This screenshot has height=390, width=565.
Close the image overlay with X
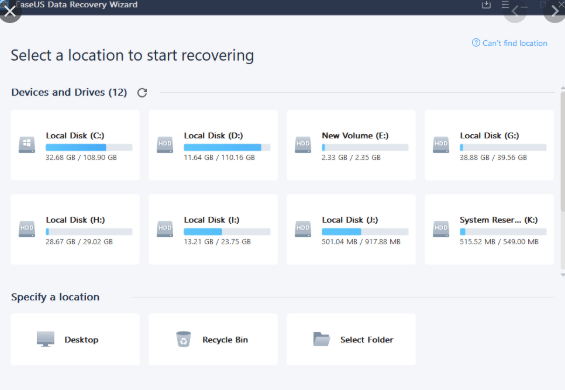pos(10,11)
